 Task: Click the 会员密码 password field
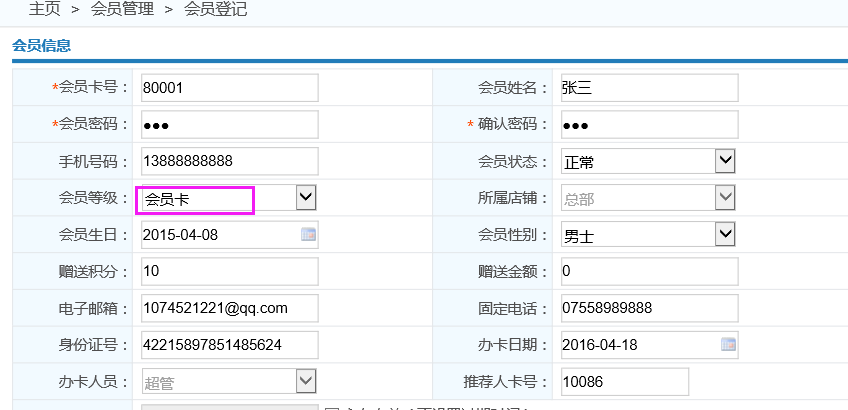point(229,125)
